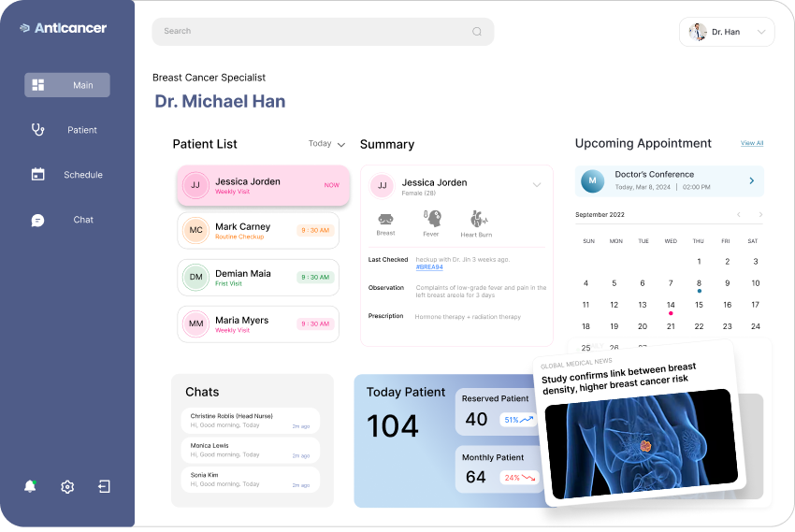Go to the Schedule section
795x532 pixels.
tap(67, 175)
